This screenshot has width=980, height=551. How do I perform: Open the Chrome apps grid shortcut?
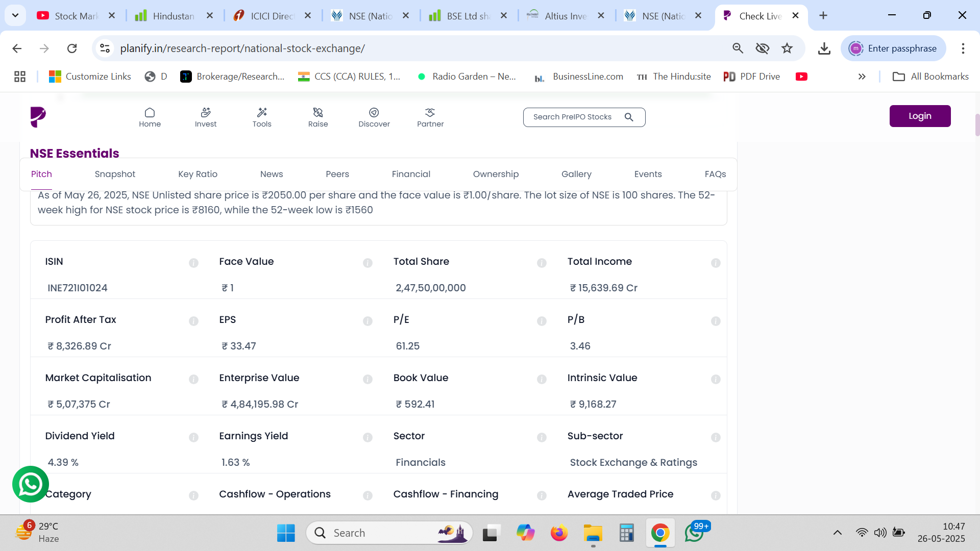[20, 77]
